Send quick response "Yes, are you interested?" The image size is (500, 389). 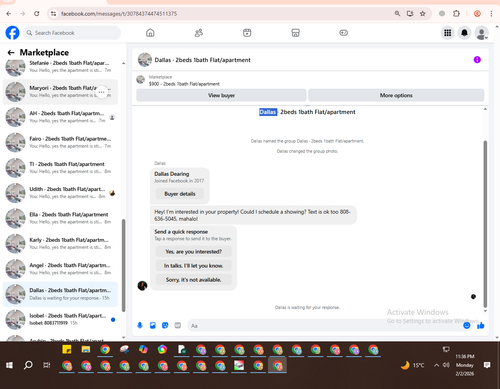point(194,252)
